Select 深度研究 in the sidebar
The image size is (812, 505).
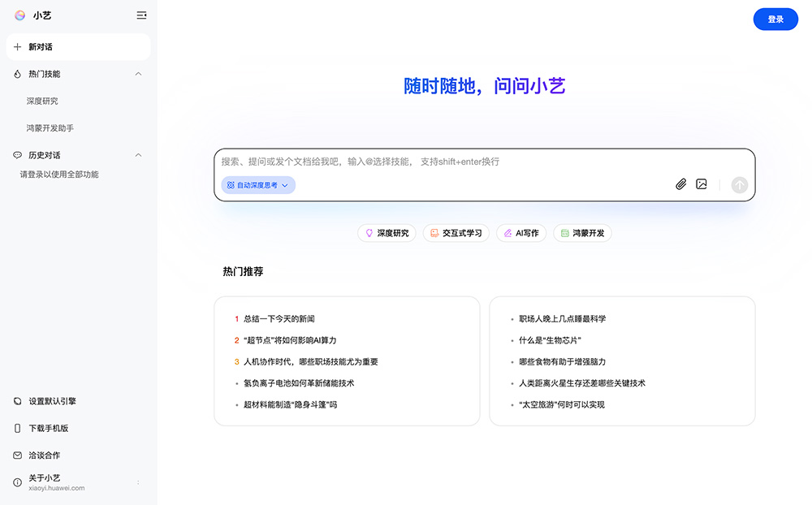42,101
